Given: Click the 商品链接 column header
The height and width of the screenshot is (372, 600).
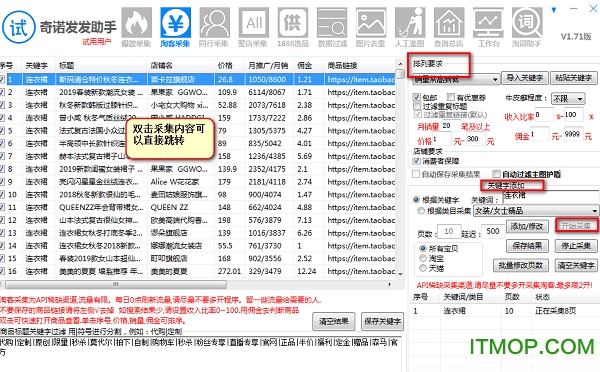Looking at the screenshot, I should [359, 66].
